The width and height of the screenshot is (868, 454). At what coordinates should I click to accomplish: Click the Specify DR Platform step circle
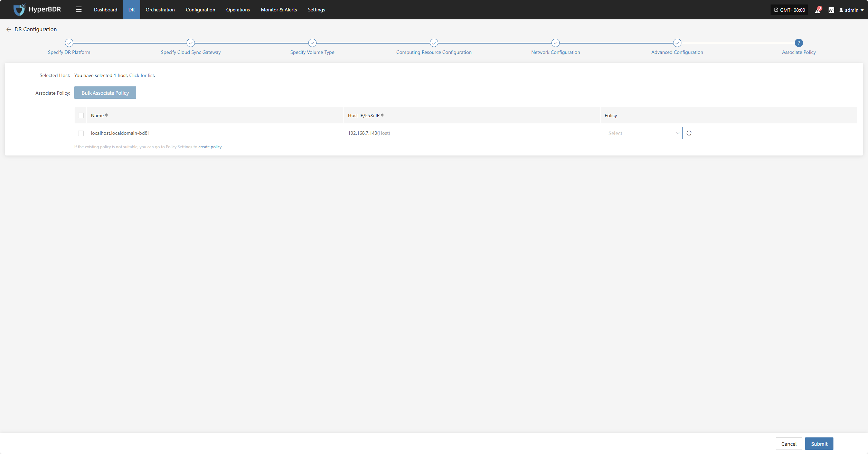[x=69, y=43]
